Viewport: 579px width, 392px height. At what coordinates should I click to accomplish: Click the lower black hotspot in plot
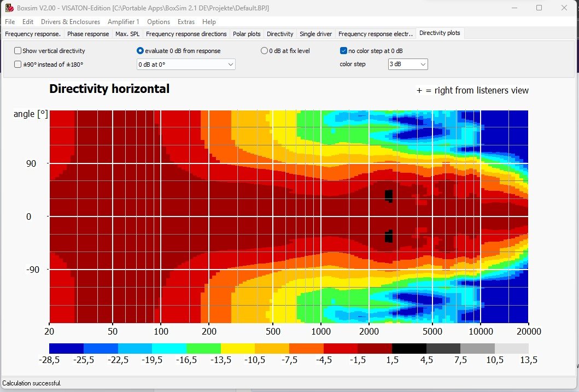click(389, 236)
